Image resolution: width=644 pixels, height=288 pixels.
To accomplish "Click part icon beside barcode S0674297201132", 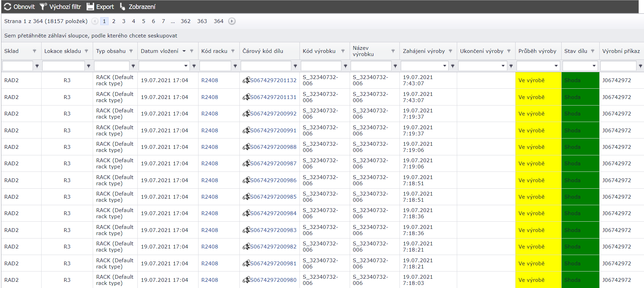I will (x=246, y=80).
